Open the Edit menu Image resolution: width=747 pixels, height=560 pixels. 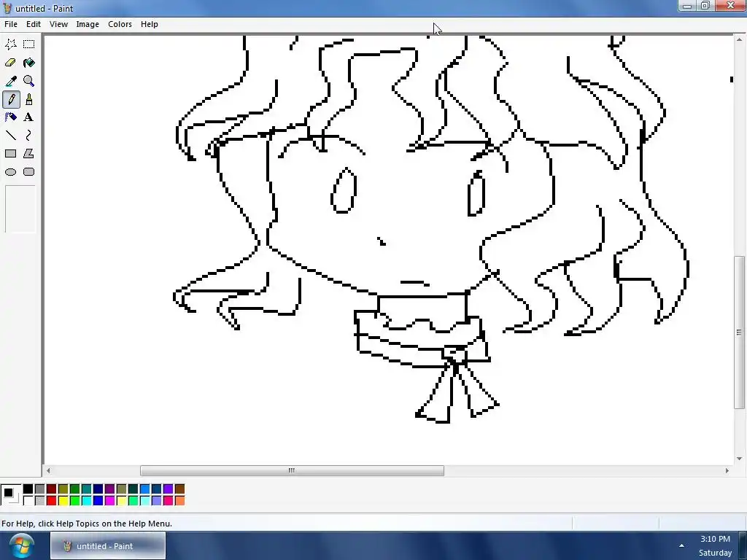coord(34,24)
